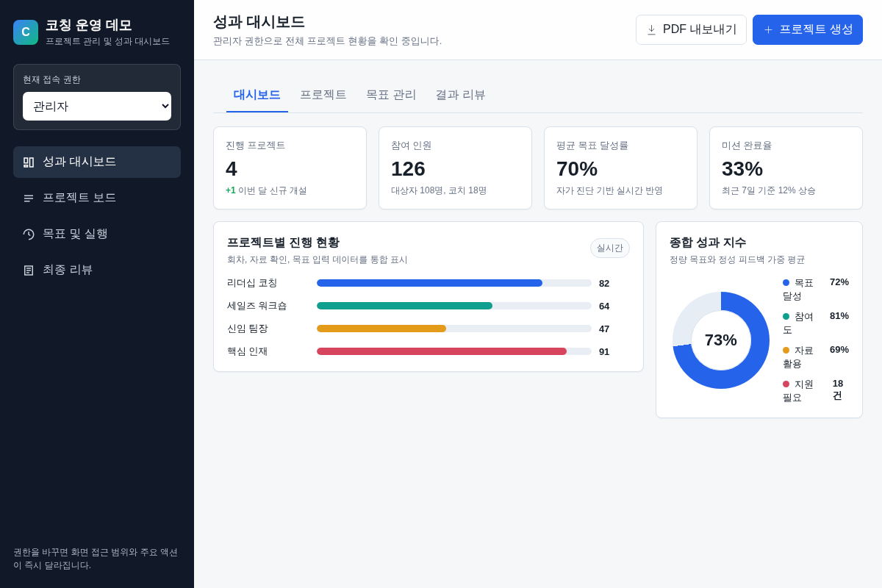Click the 프로젝트 보드 sidebar icon
Screen dimensions: 882x588
pyautogui.click(x=29, y=198)
